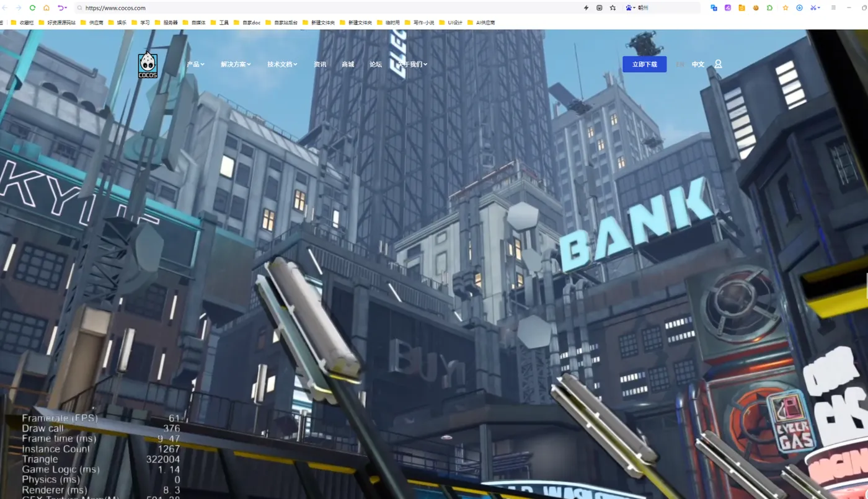Open the scissors screenshot tool

(815, 8)
